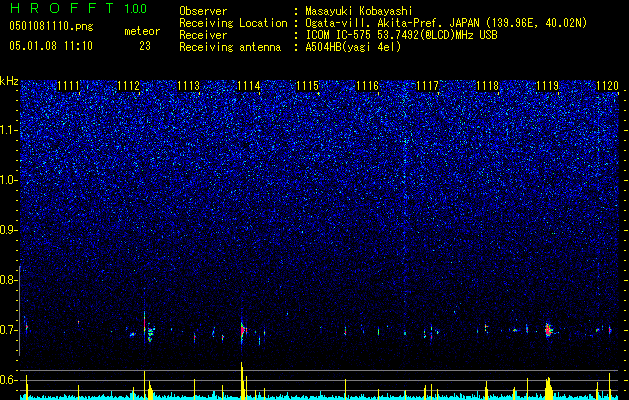Viewport: 629px width, 400px height.
Task: Click the 1113 time marker
Action: 188,86
